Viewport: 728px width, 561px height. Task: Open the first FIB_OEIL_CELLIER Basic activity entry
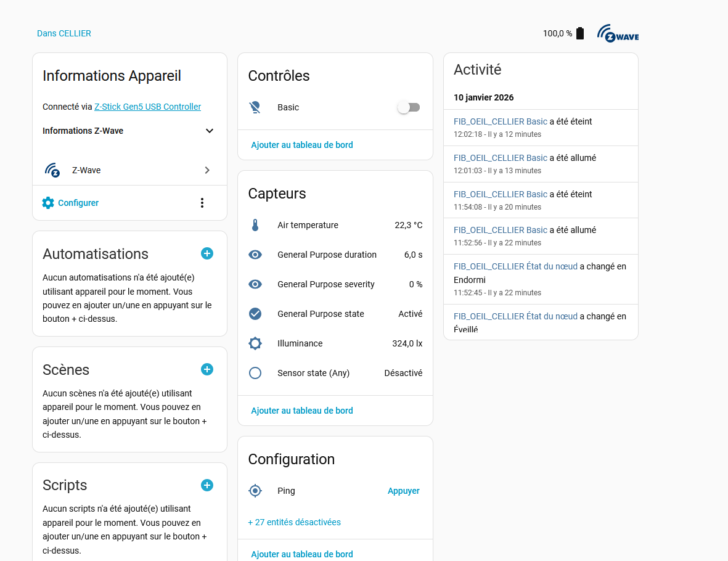tap(500, 121)
